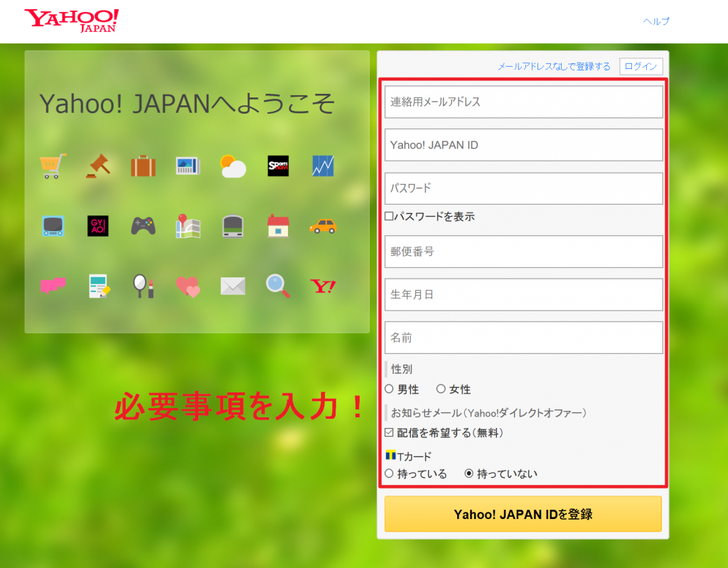Viewport: 728px width, 568px height.
Task: Open the beauty mirror lipstick icon
Action: pos(143,286)
